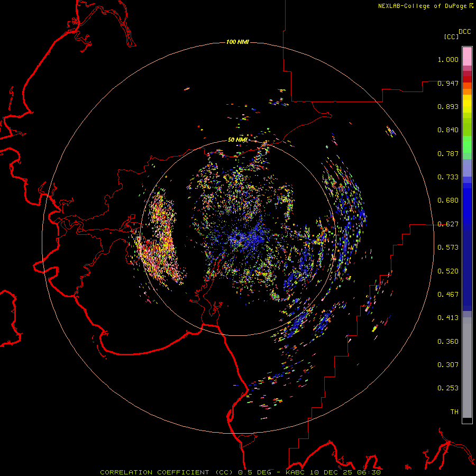Select the 1.000 scale value
476x476 pixels.
pyautogui.click(x=448, y=59)
